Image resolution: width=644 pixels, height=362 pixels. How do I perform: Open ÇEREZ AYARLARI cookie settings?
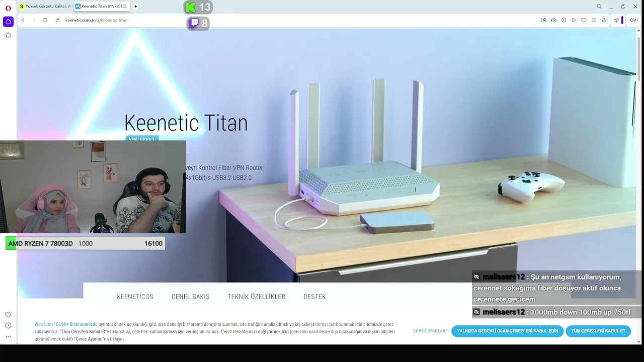pos(430,331)
